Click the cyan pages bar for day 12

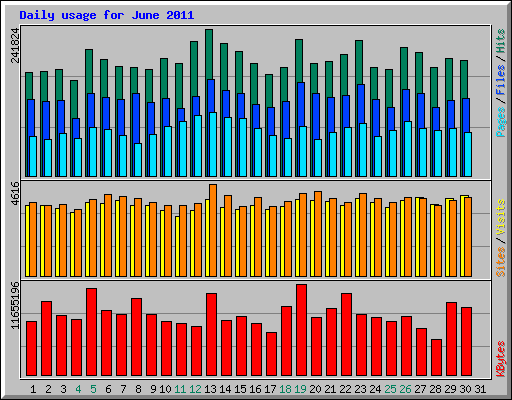pyautogui.click(x=198, y=146)
